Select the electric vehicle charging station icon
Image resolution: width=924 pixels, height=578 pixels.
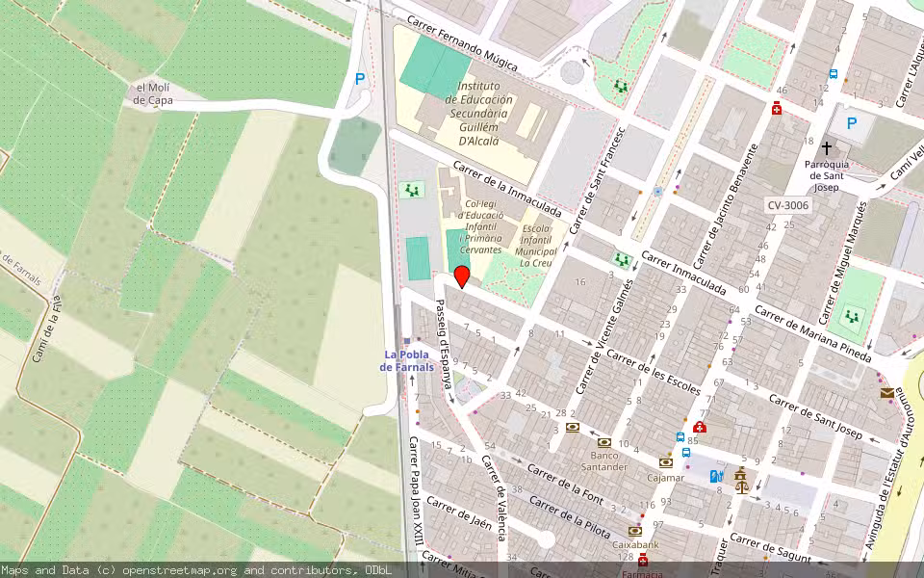(716, 475)
